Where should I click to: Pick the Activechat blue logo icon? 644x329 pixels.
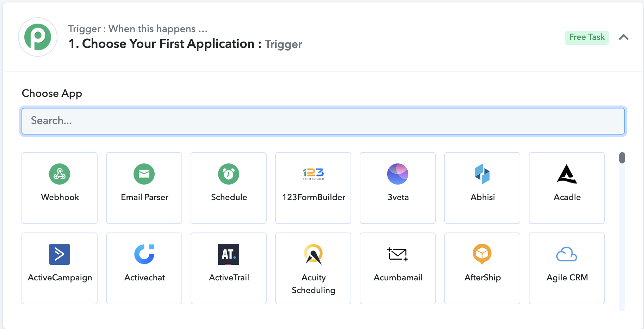[144, 254]
